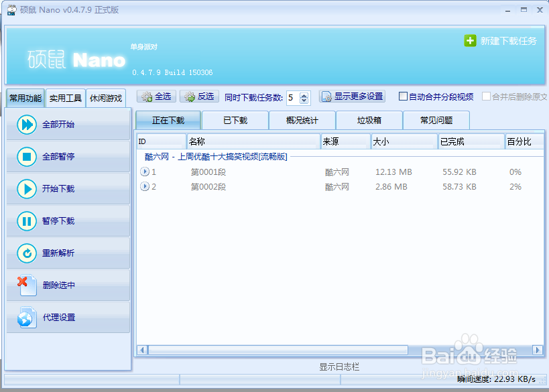Sort by 大小 column header
The height and width of the screenshot is (392, 549).
point(404,141)
